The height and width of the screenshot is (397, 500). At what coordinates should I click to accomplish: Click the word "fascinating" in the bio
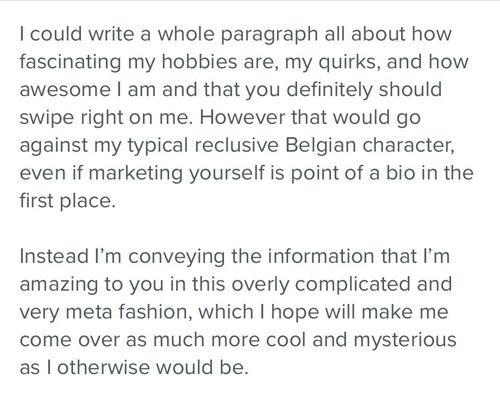coord(70,62)
